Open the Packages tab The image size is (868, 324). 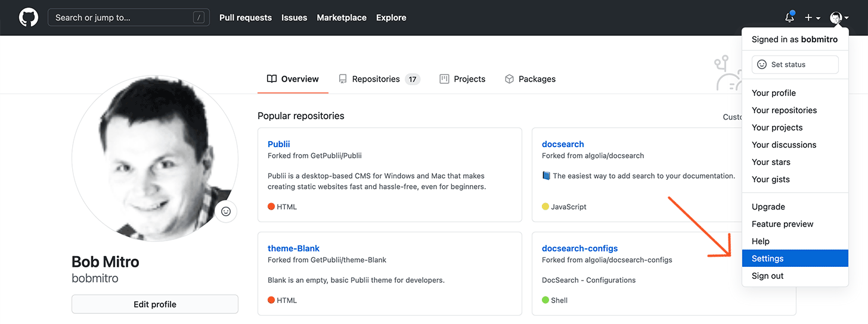[x=530, y=79]
